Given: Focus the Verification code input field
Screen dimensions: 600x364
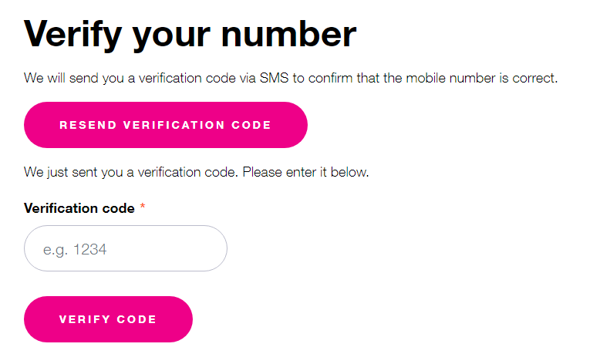Looking at the screenshot, I should pyautogui.click(x=126, y=248).
